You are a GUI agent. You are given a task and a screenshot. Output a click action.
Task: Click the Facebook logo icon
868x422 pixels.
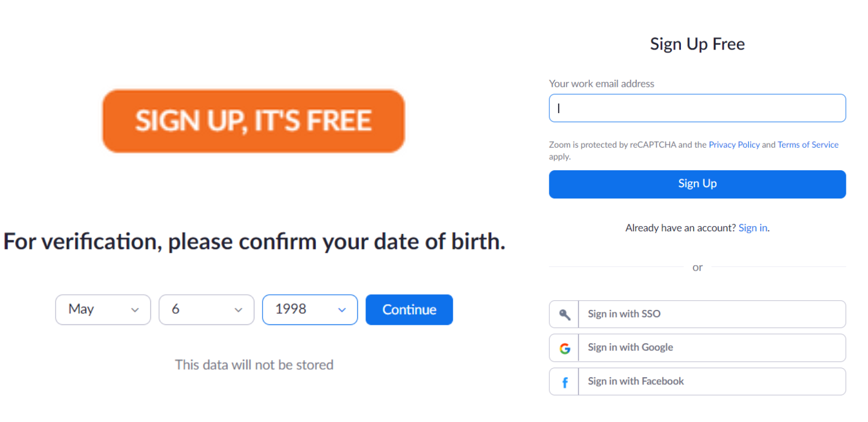(x=564, y=382)
